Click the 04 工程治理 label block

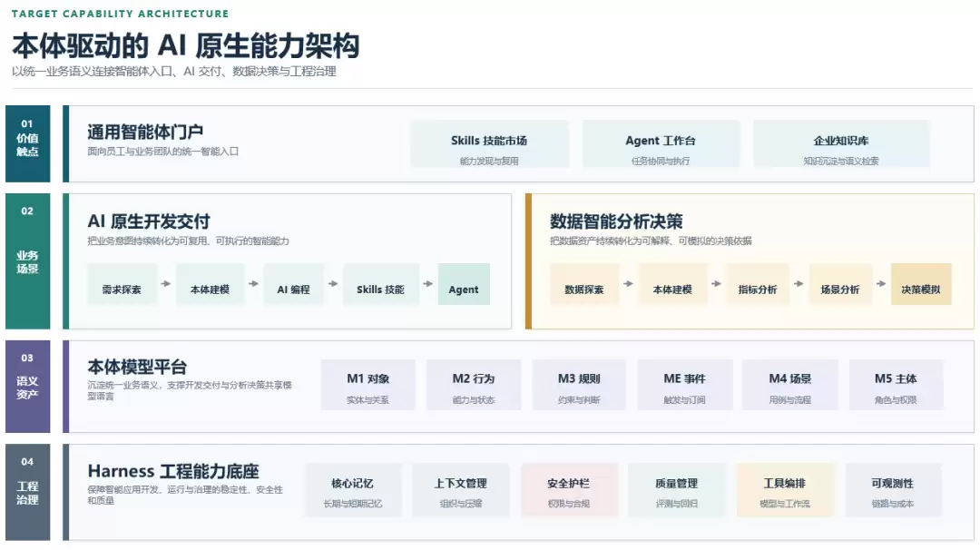point(27,492)
